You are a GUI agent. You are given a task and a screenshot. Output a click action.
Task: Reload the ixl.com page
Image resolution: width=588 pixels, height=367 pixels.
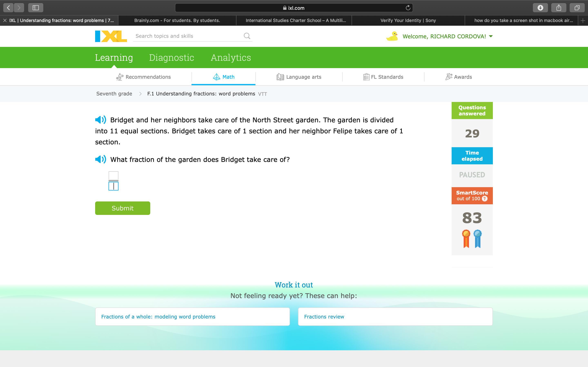(x=408, y=8)
